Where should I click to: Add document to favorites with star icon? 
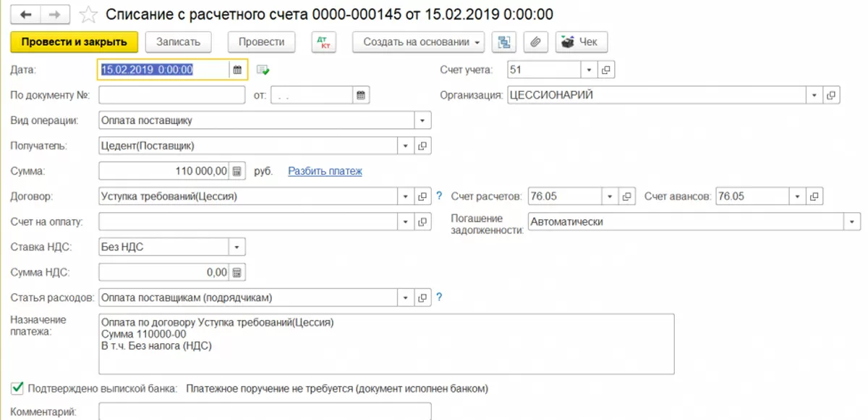(x=87, y=14)
